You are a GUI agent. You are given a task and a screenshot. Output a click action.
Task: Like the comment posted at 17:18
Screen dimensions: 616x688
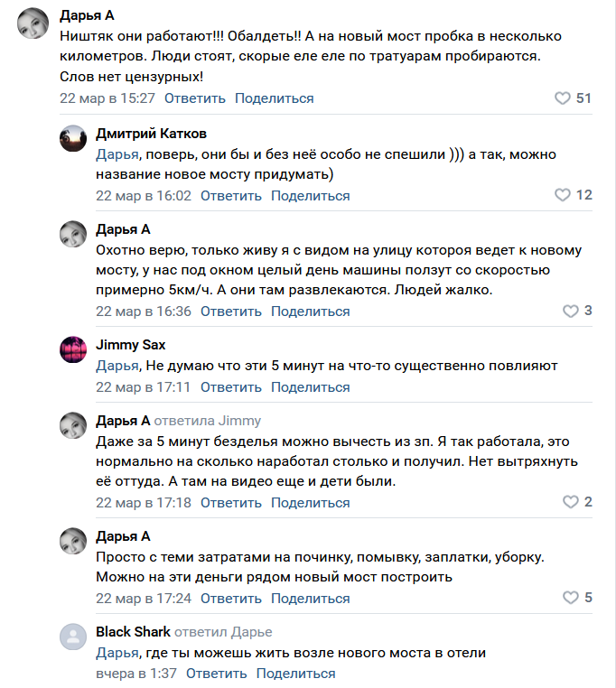coord(570,502)
